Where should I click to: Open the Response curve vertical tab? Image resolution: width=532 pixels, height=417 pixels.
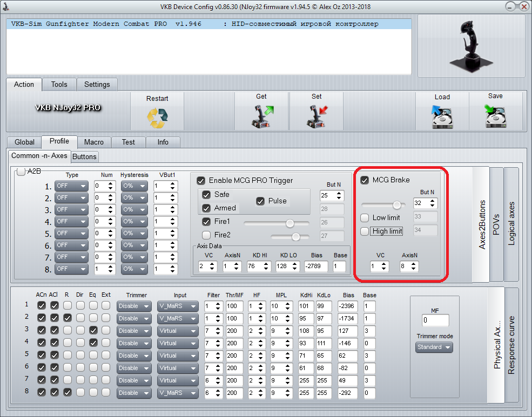(511, 345)
